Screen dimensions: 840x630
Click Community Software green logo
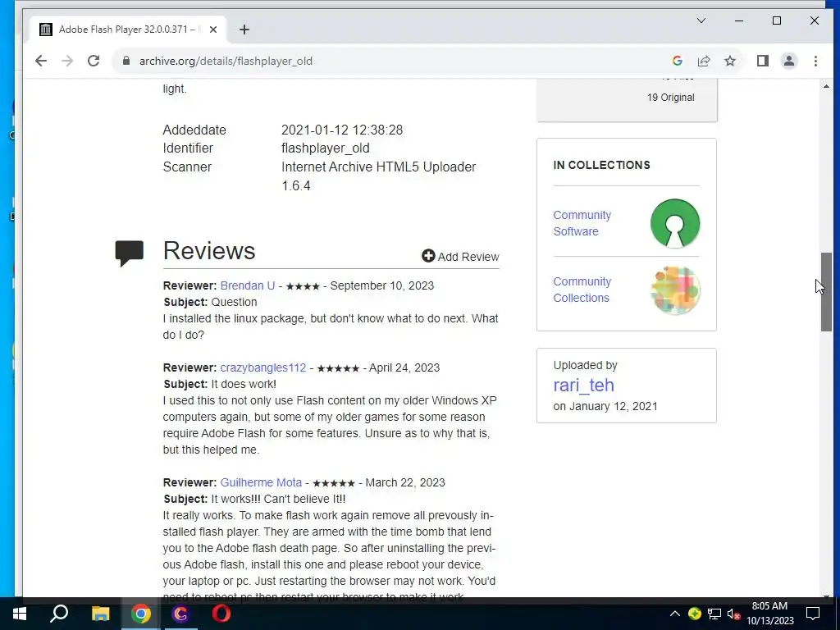point(675,223)
